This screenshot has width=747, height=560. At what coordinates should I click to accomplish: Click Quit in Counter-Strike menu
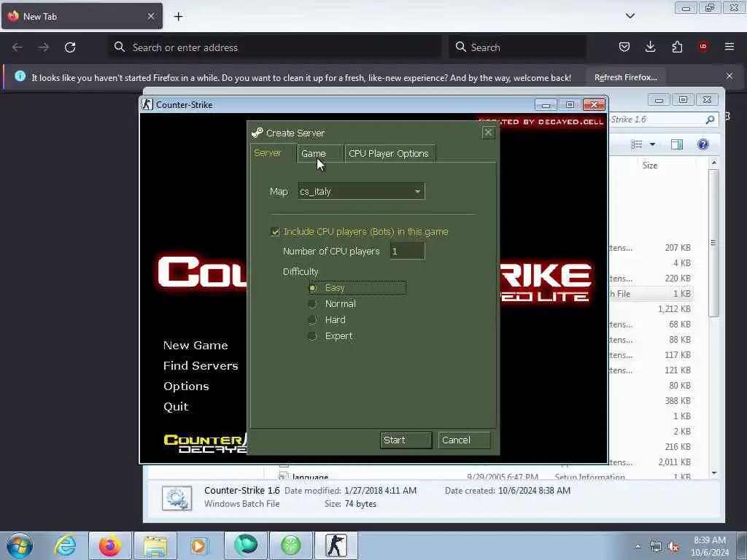click(176, 407)
